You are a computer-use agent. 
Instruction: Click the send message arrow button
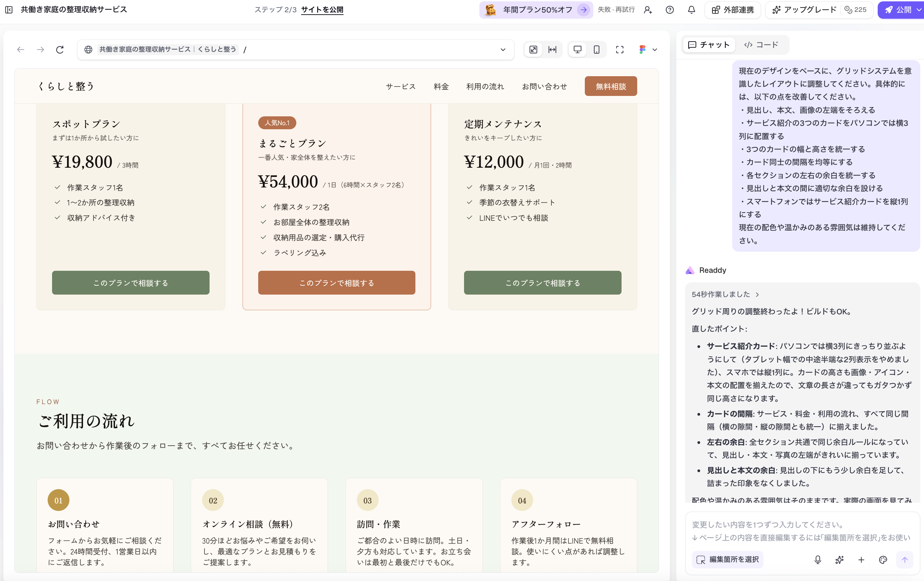(905, 560)
